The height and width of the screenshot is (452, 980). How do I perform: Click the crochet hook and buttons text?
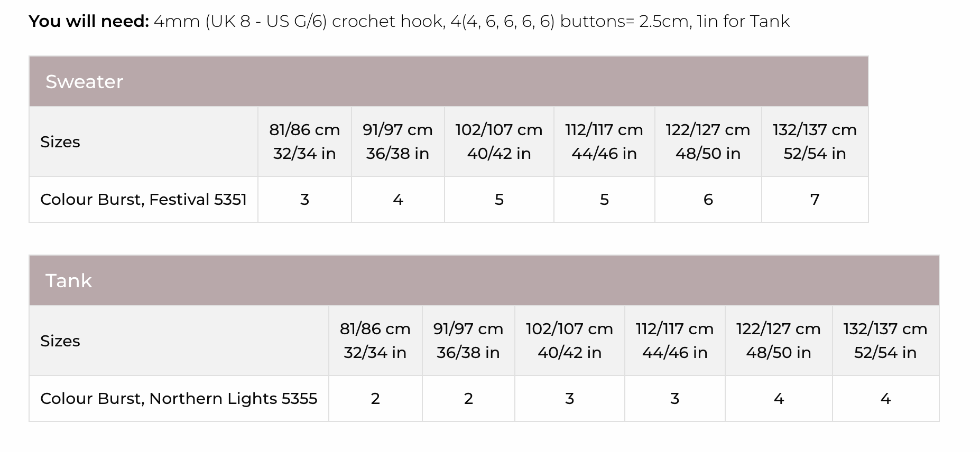(471, 21)
